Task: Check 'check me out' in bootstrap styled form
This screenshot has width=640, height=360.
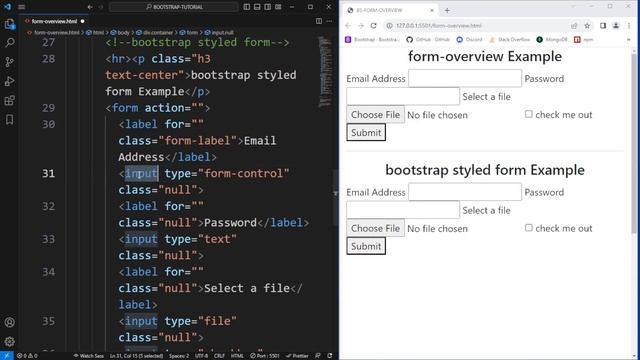Action: click(x=529, y=228)
